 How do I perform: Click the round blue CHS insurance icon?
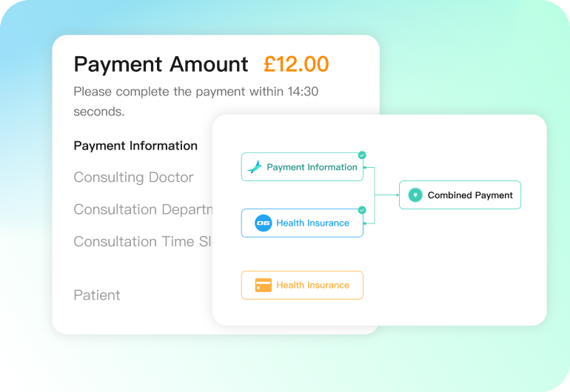tap(264, 223)
